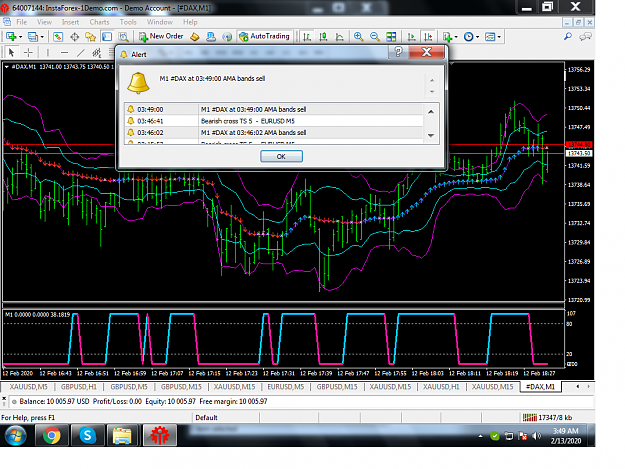Open the Windows Start button
Image resolution: width=625 pixels, height=469 pixels.
[15, 436]
